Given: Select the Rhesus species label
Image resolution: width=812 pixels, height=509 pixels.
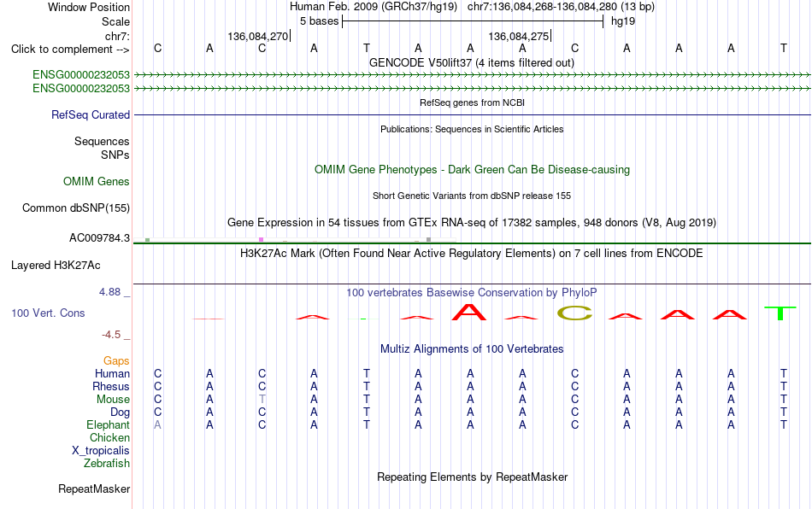Looking at the screenshot, I should pyautogui.click(x=111, y=386).
